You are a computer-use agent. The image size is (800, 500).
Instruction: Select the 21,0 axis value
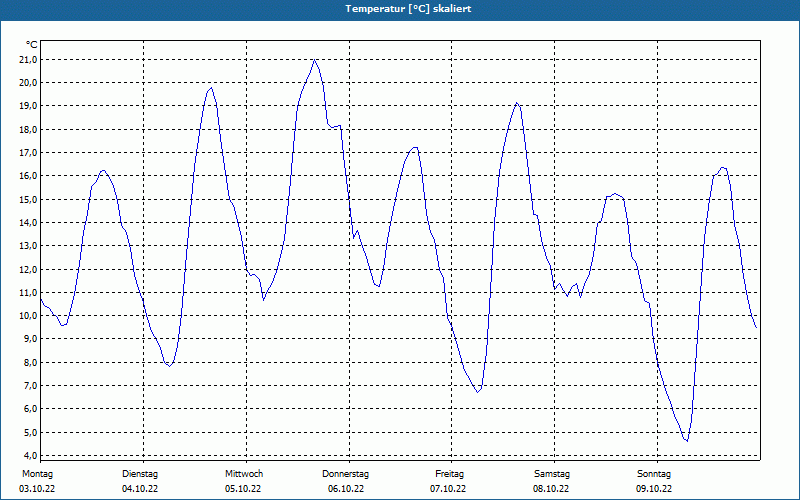pos(29,60)
